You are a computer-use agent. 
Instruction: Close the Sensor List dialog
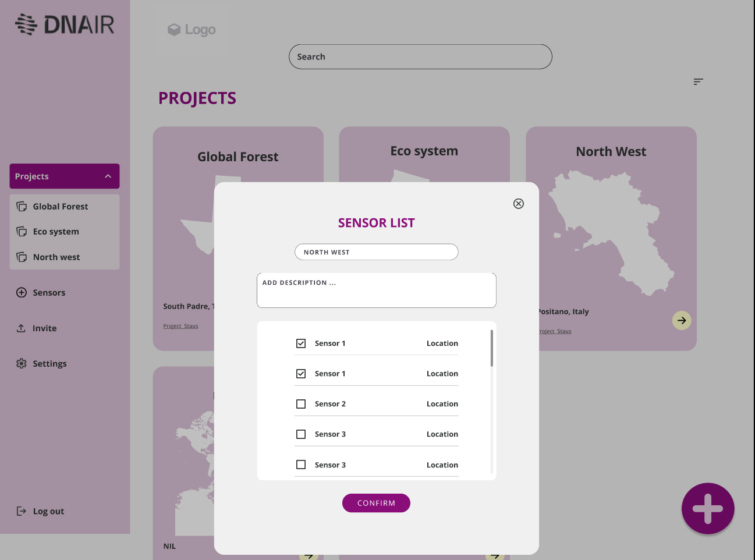click(x=518, y=204)
